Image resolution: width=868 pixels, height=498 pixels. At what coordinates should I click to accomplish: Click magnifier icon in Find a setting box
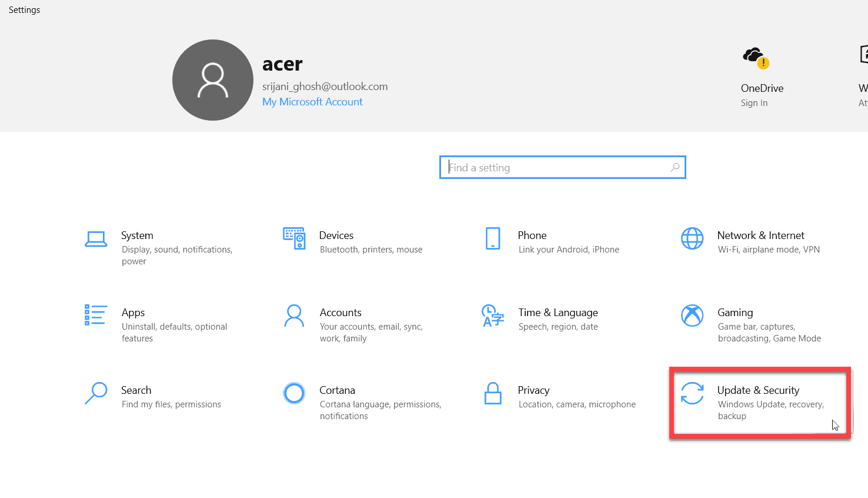click(675, 167)
